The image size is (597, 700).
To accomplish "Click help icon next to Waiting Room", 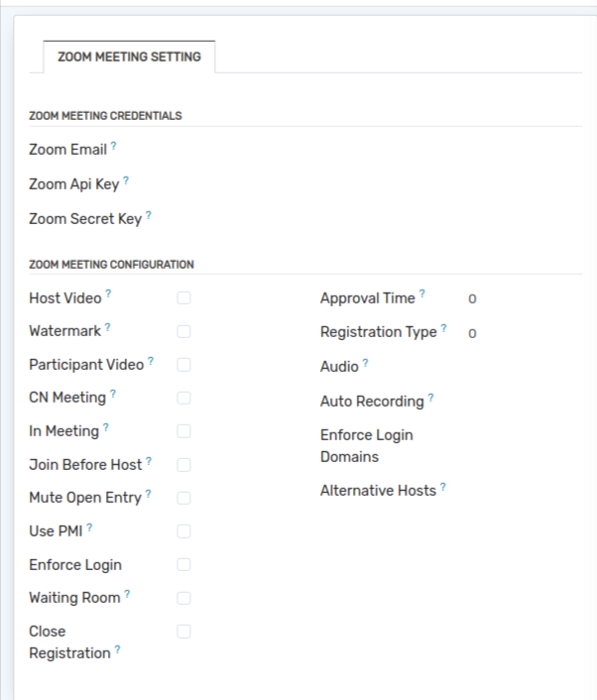I will click(127, 594).
